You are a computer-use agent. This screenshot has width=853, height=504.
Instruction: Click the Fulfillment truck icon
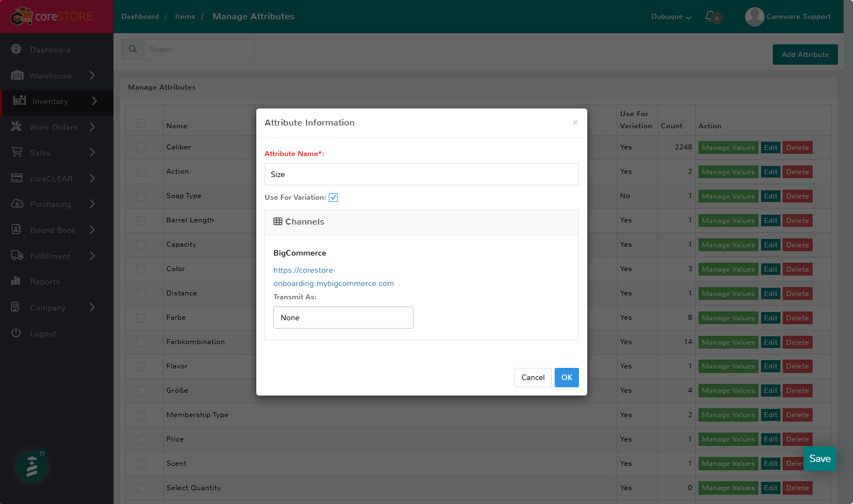tap(17, 256)
